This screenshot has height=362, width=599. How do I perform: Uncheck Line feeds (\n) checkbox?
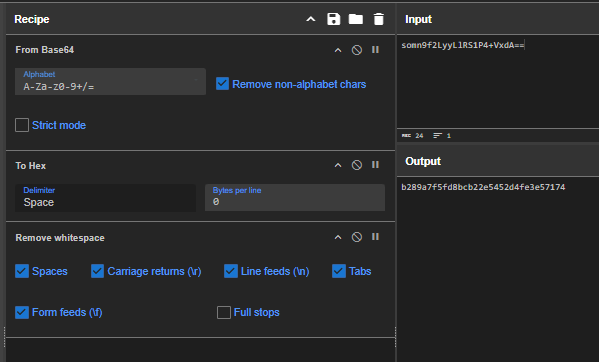(231, 271)
